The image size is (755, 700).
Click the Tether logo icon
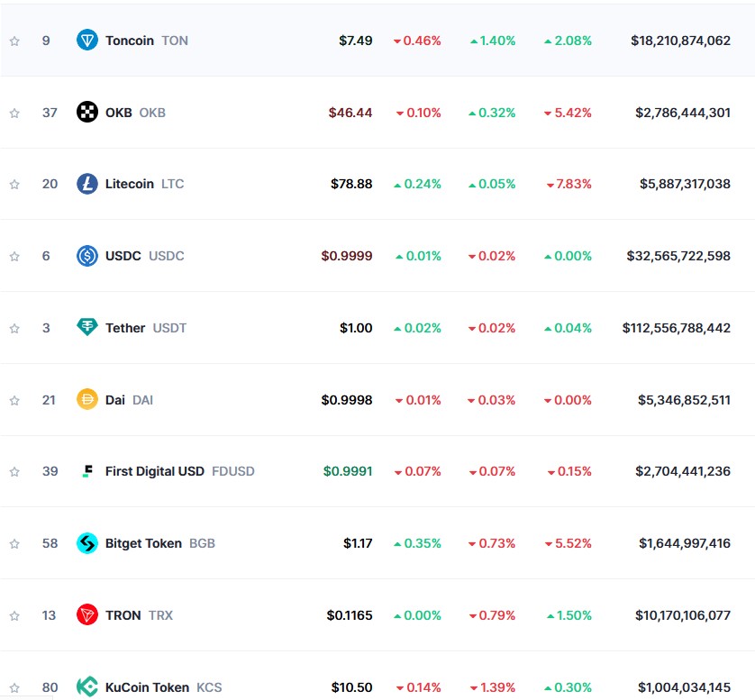click(87, 328)
